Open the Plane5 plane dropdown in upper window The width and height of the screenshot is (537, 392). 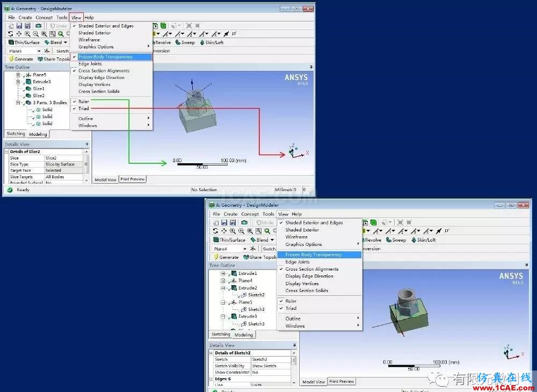[x=38, y=51]
